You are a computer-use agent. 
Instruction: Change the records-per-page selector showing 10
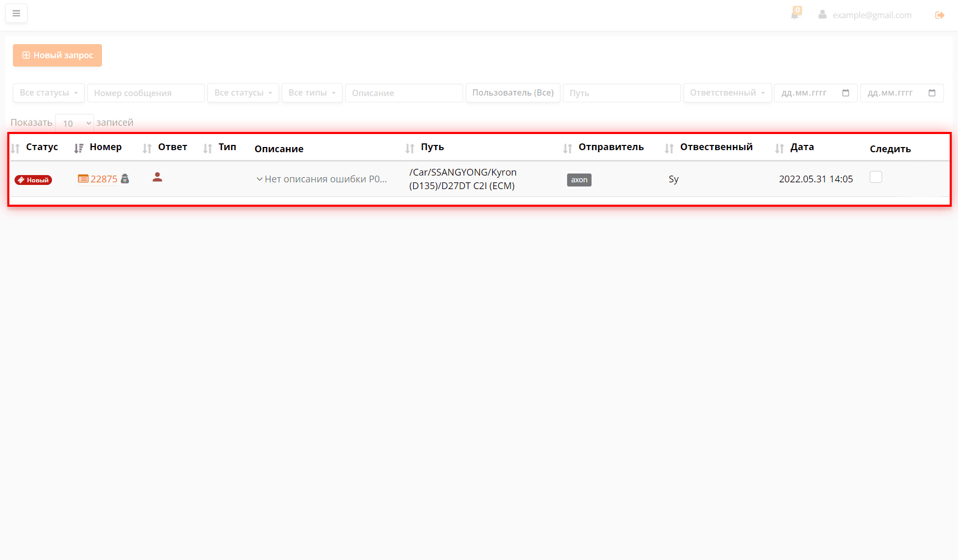(x=74, y=123)
